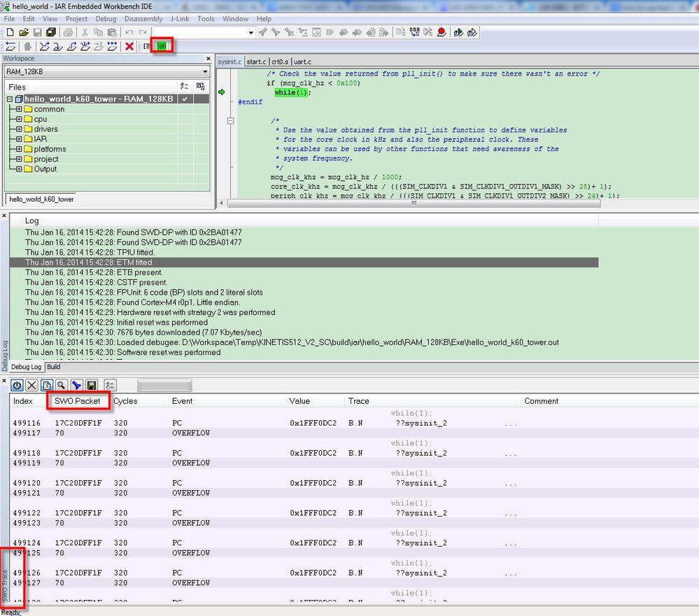Expand the platforms folder
Image resolution: width=699 pixels, height=616 pixels.
[19, 149]
